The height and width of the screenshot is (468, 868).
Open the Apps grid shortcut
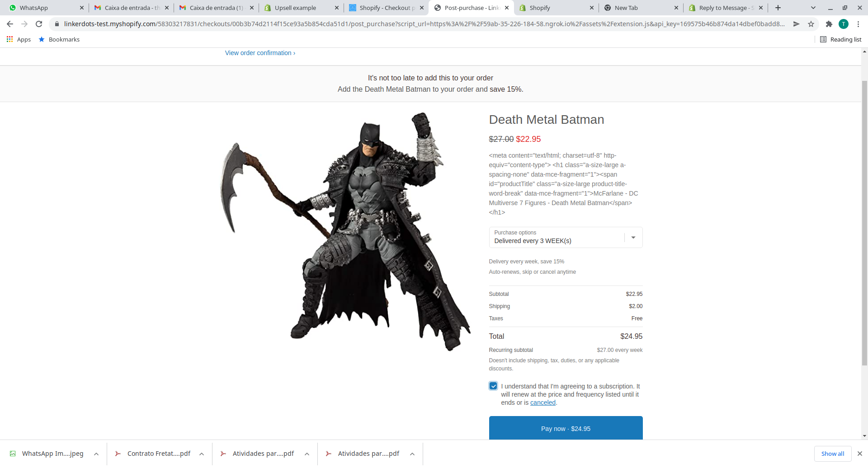click(x=19, y=39)
